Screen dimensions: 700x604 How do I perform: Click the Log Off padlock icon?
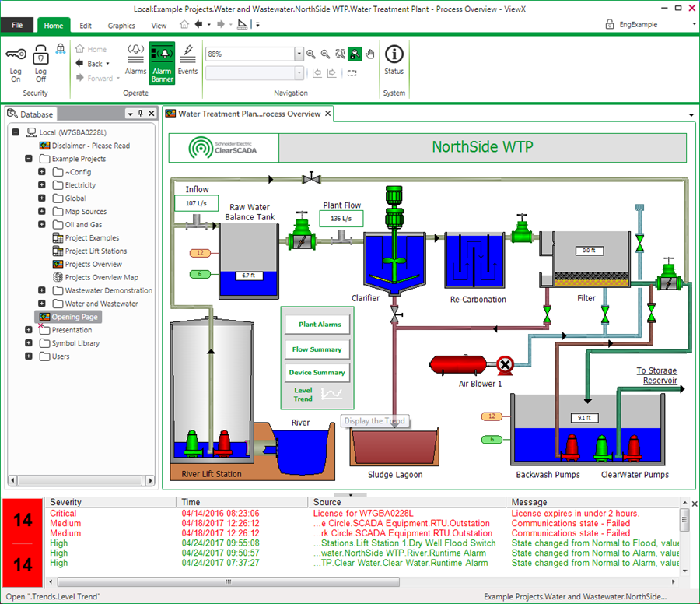(x=40, y=56)
